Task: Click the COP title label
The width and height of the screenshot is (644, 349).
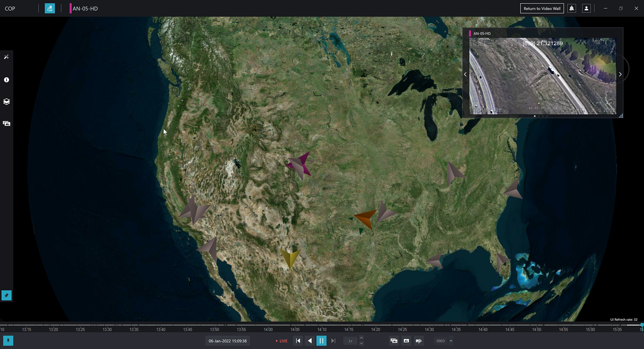Action: click(10, 8)
